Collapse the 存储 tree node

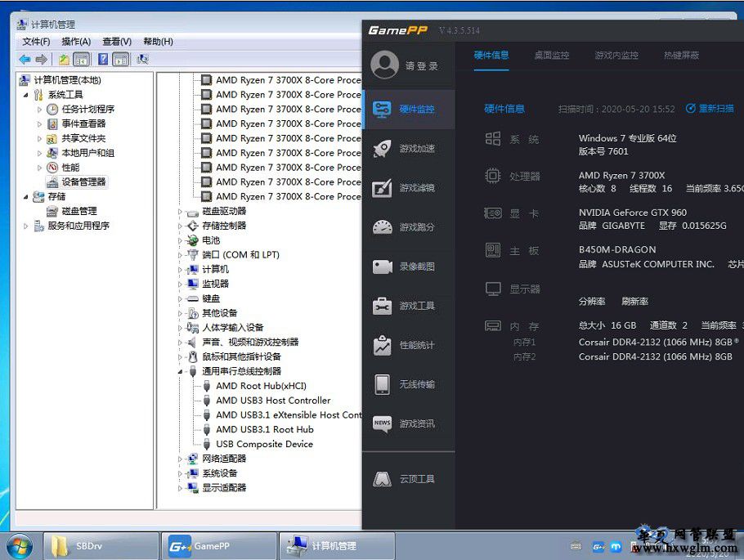[x=26, y=197]
